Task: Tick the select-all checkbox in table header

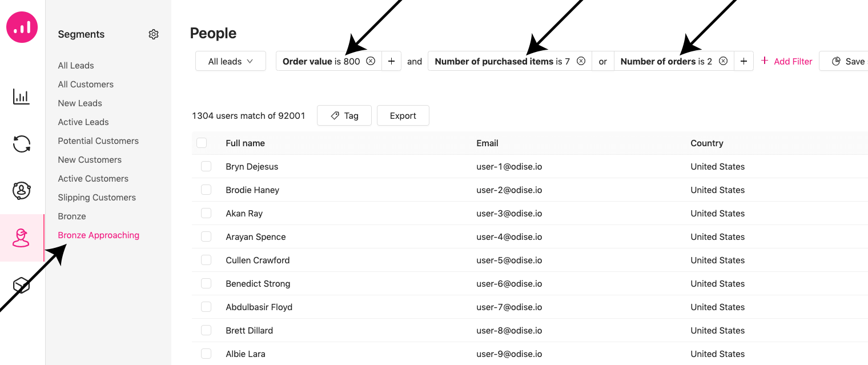Action: [202, 143]
